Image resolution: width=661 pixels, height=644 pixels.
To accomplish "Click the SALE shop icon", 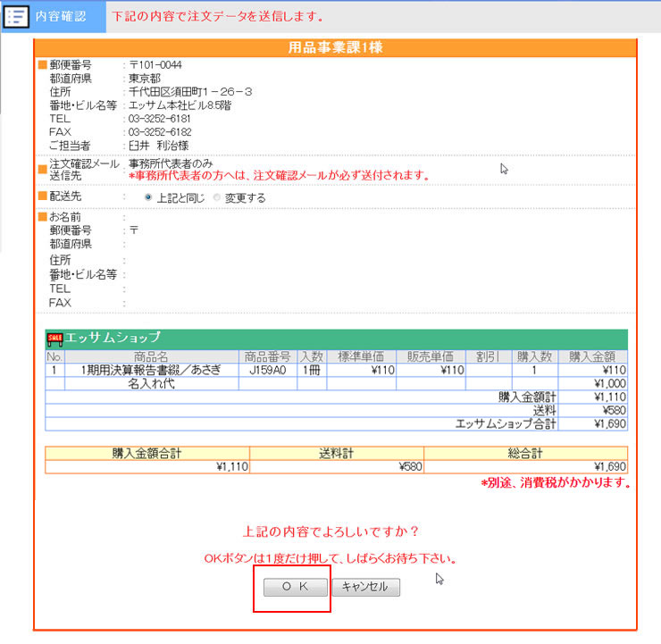I will pyautogui.click(x=54, y=339).
